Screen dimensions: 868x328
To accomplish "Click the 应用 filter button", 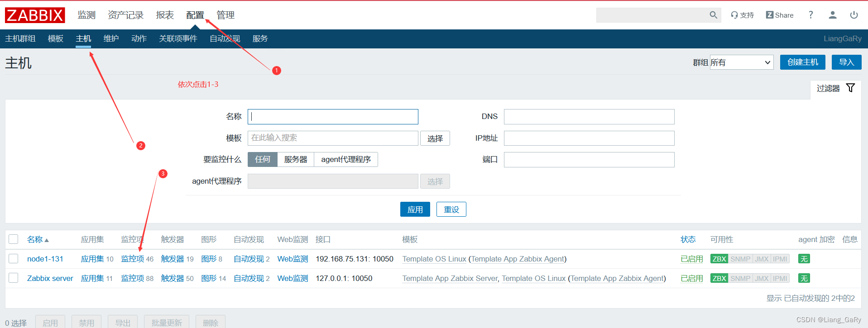I will click(x=415, y=209).
